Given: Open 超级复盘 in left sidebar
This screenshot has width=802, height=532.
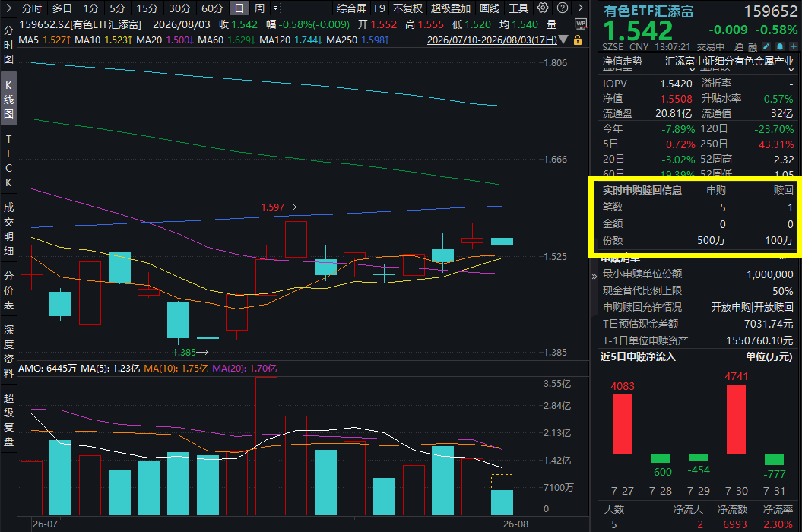Looking at the screenshot, I should point(8,420).
